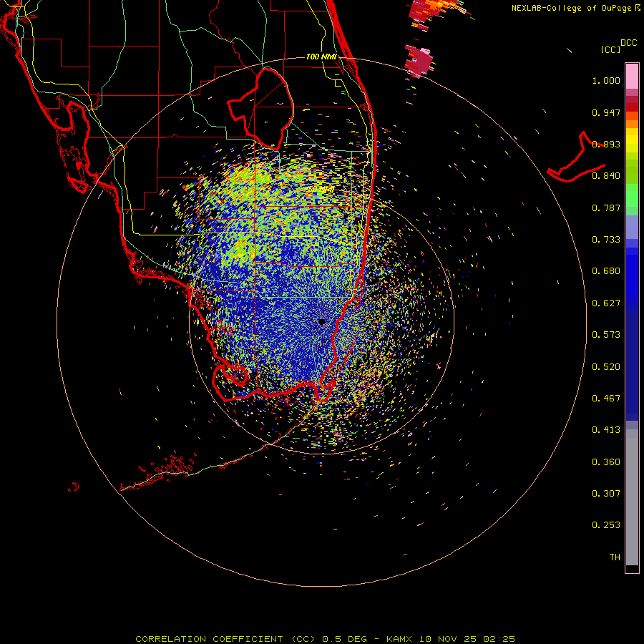This screenshot has height=644, width=644.
Task: Click the 0.787 scale value
Action: pos(606,208)
